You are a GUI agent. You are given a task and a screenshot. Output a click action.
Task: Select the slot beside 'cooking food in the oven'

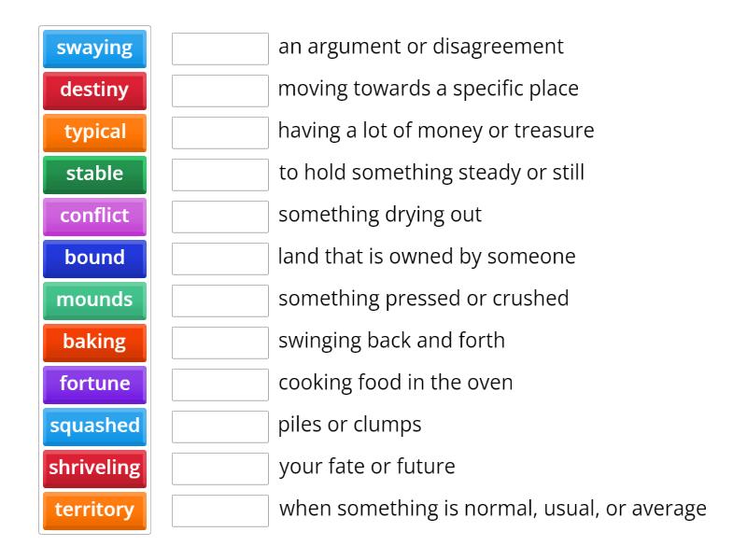coord(220,385)
